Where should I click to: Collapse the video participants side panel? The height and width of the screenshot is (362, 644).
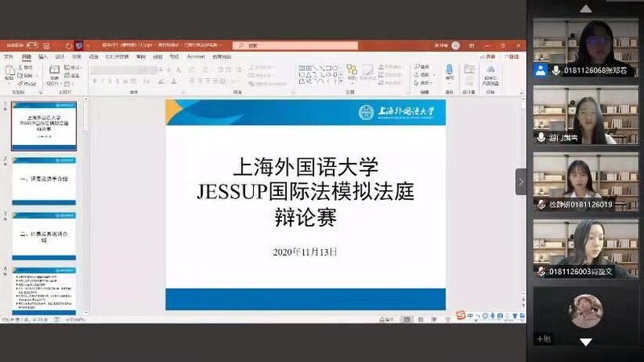point(521,181)
